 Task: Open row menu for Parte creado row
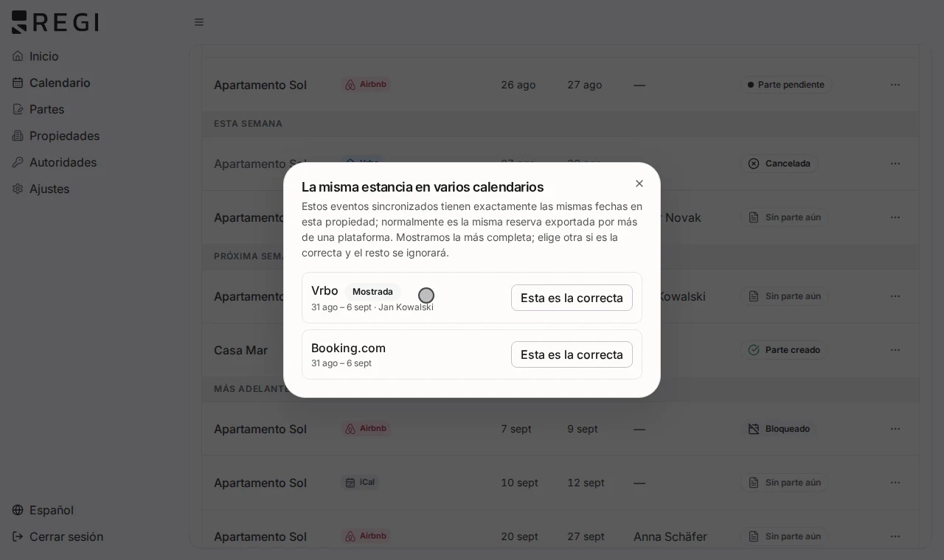(x=895, y=350)
